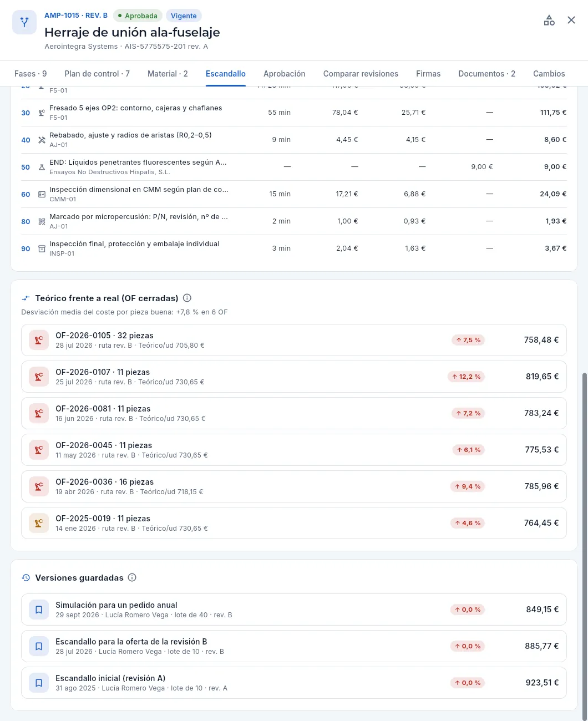Open the Cambios tab
588x721 pixels.
coord(549,74)
